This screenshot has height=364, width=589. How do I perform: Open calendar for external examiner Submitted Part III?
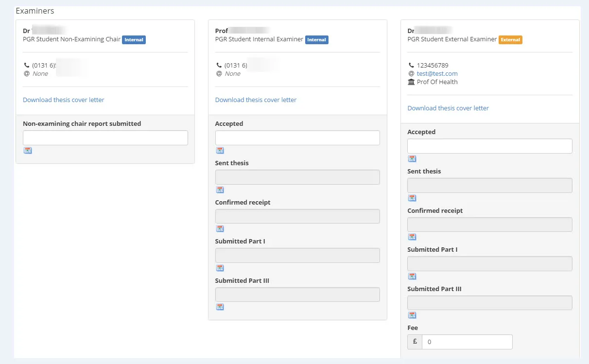(412, 315)
